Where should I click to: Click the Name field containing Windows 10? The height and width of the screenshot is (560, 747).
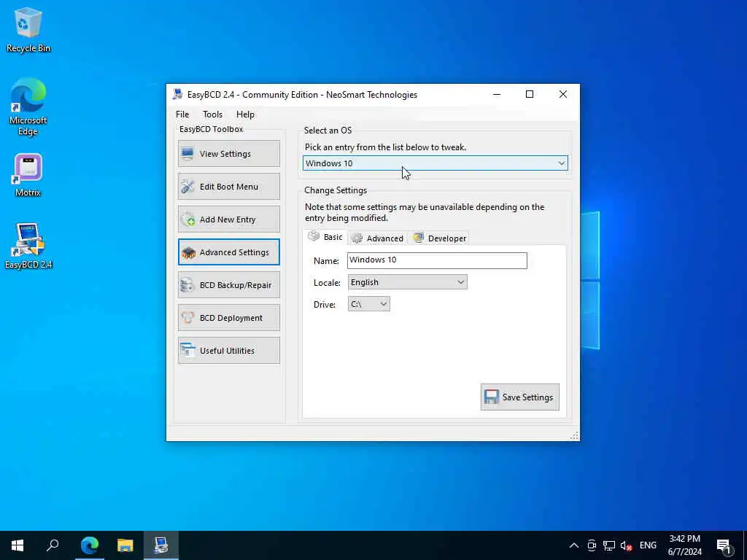437,260
